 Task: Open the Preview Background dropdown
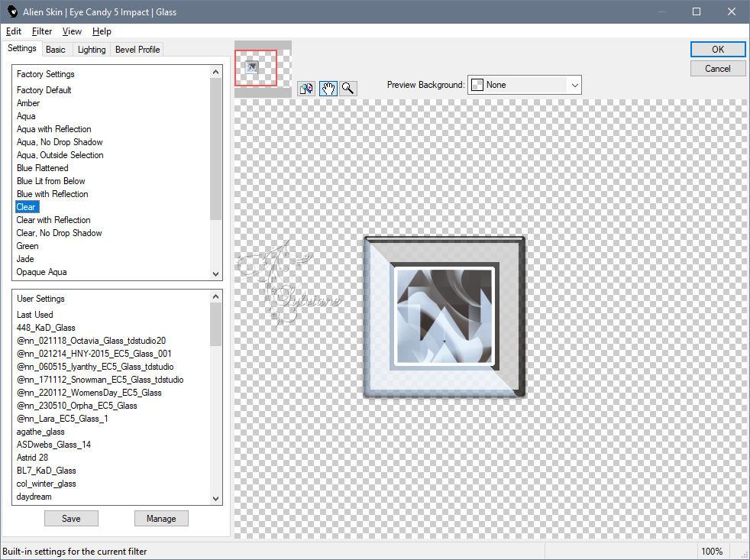[524, 85]
